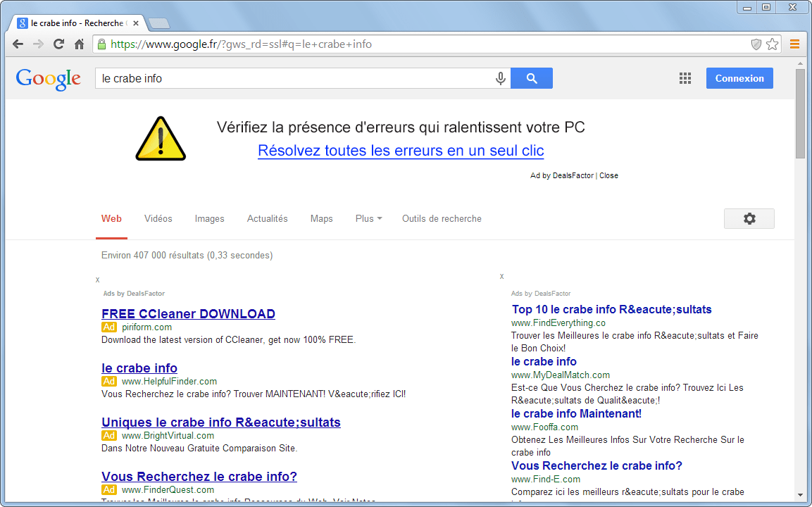812x507 pixels.
Task: Open the Find-E 'Vous Recherchez le crabe info?' link
Action: [x=596, y=466]
